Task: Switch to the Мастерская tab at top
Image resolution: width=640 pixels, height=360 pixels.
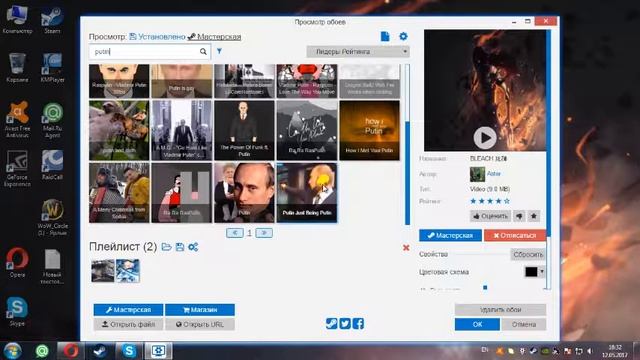Action: (214, 37)
